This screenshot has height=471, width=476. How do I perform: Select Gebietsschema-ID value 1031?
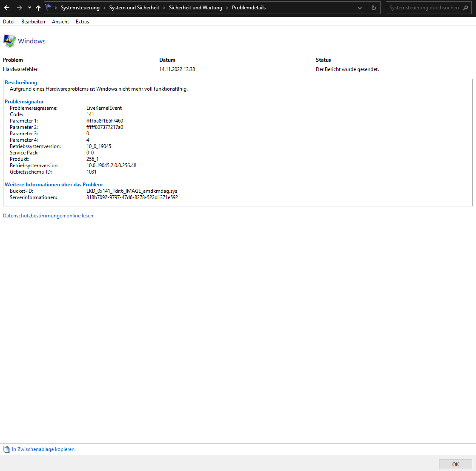point(92,171)
